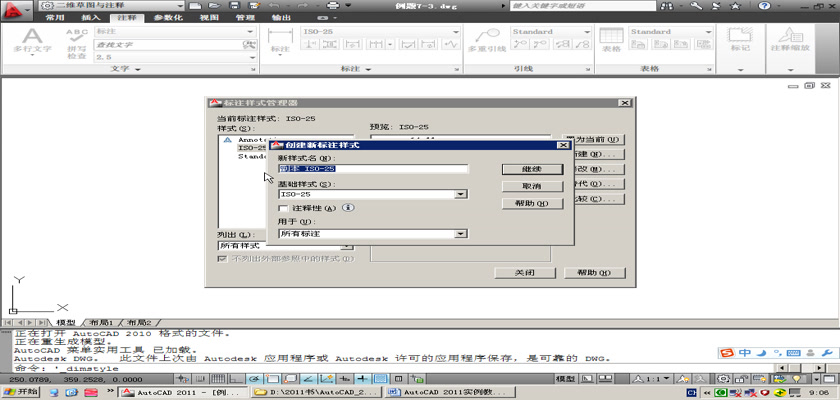Viewport: 840px width, 400px height.
Task: Open the Parametric (参数化) ribbon tab
Action: 168,17
